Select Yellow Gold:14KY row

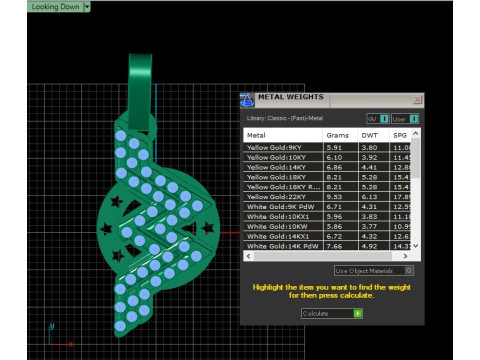point(327,167)
